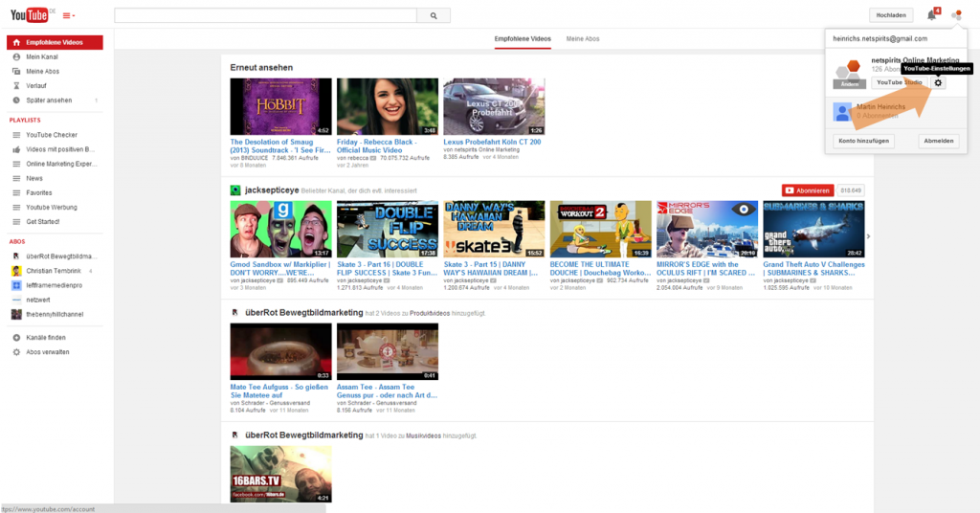Click the Kanäle finden plus icon

[x=16, y=338]
